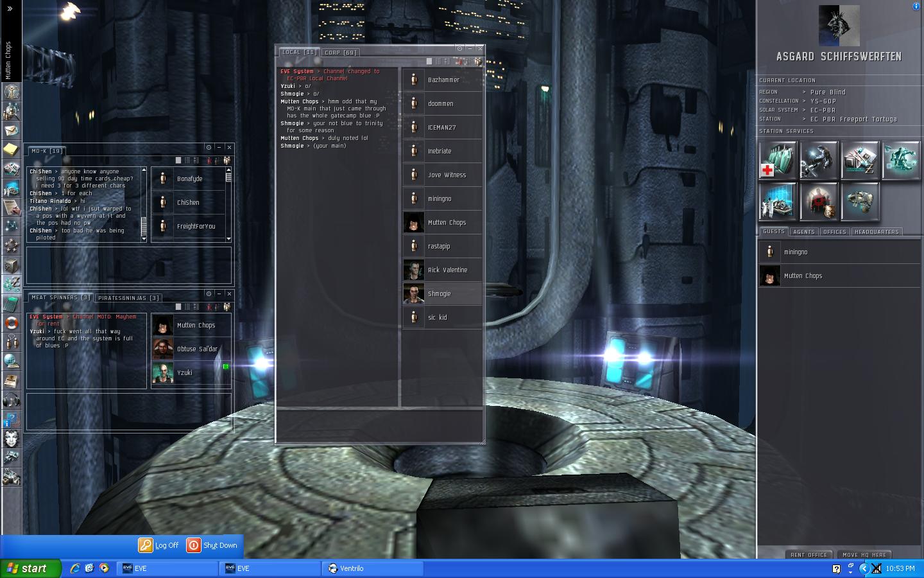Click the Log Off button
Screen dimensions: 924x578
pyautogui.click(x=158, y=545)
